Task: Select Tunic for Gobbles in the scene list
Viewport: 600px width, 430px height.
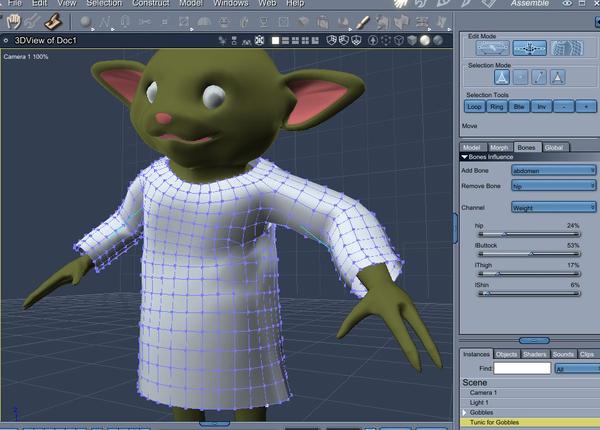Action: [x=530, y=422]
